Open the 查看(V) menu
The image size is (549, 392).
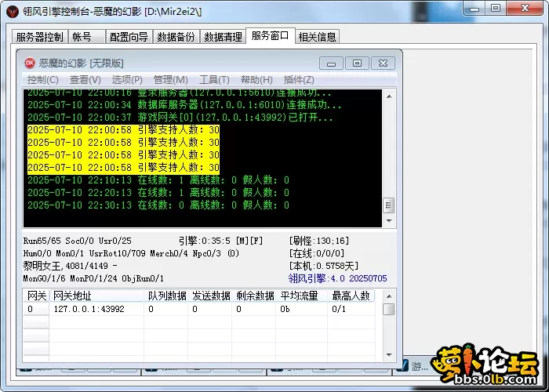85,80
